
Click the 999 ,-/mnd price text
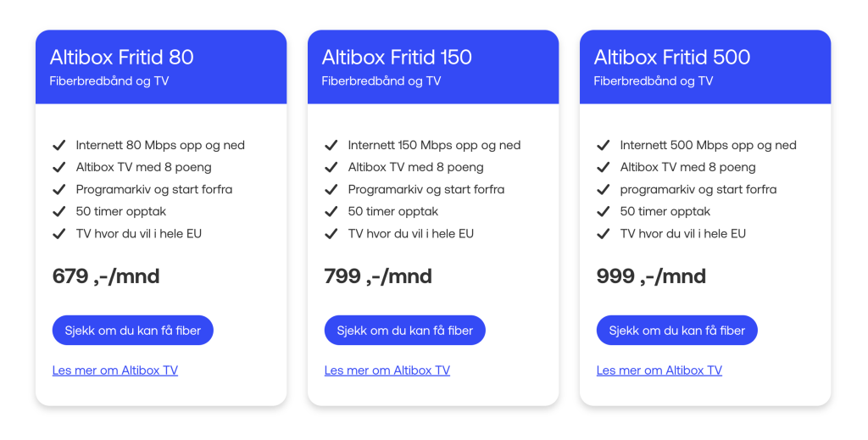[x=651, y=276]
